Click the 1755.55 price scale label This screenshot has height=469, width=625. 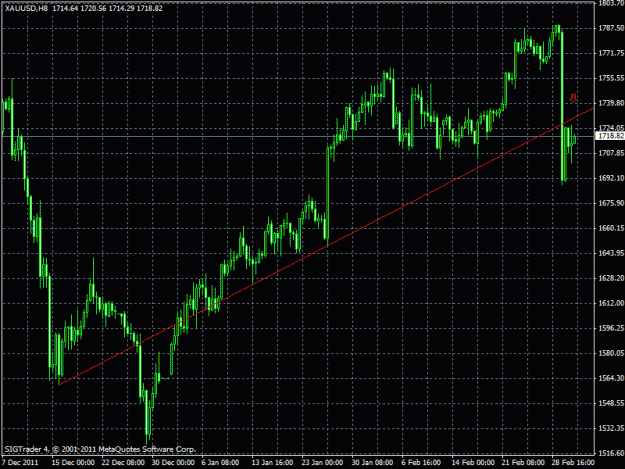pyautogui.click(x=611, y=78)
